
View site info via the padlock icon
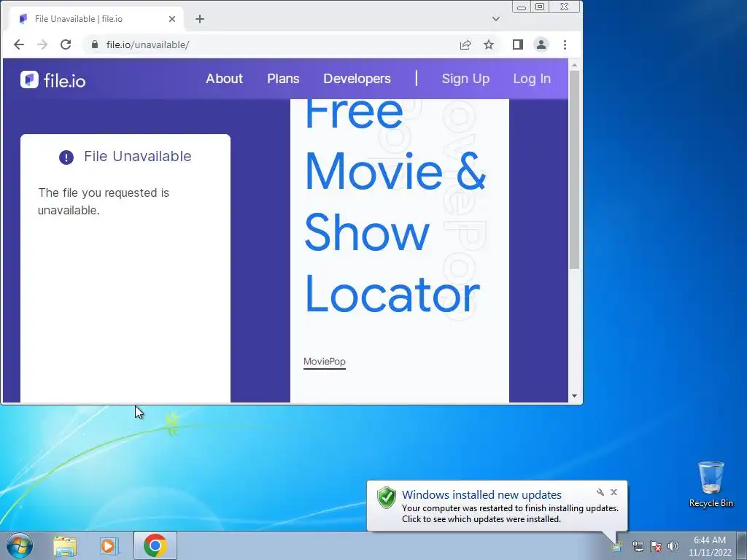pos(95,44)
